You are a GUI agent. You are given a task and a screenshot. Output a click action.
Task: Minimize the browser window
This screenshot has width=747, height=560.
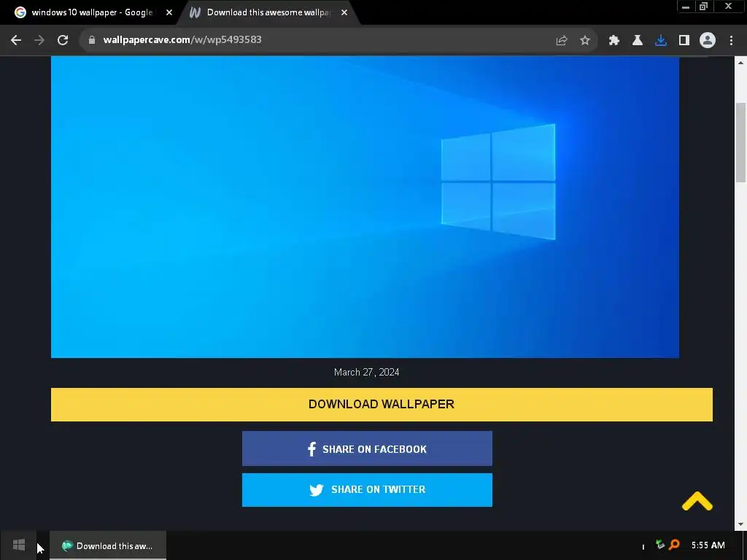pyautogui.click(x=686, y=7)
